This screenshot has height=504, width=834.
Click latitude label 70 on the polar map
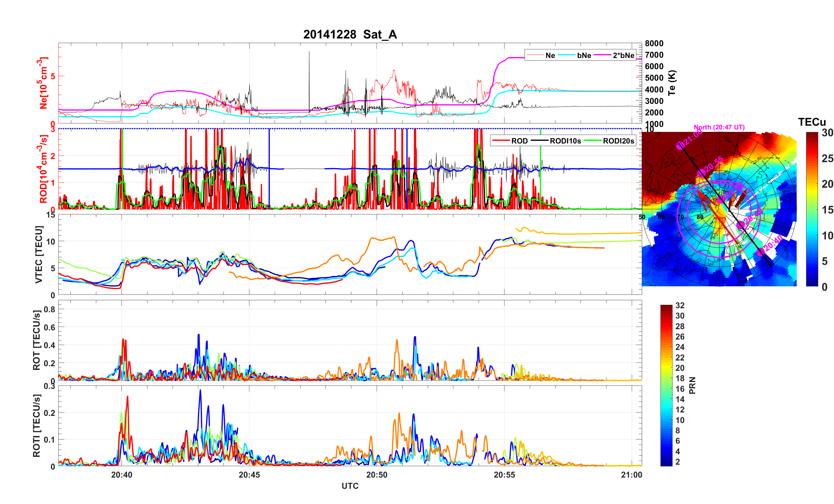pos(680,217)
